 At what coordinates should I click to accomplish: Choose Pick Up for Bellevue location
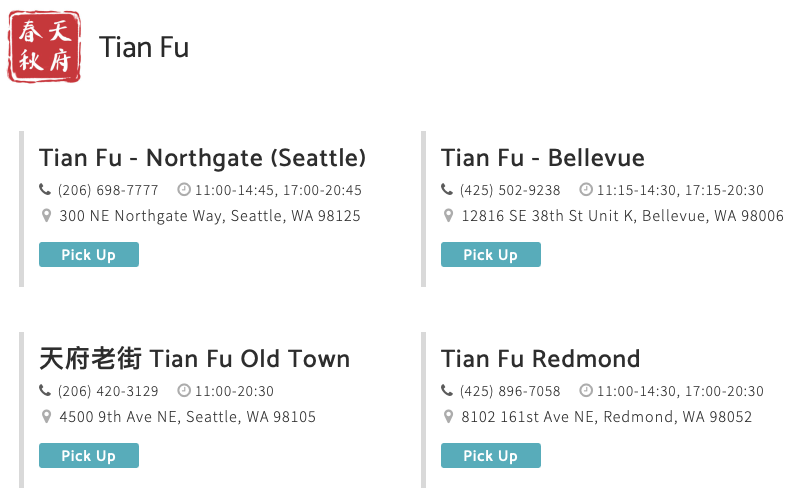(x=491, y=254)
